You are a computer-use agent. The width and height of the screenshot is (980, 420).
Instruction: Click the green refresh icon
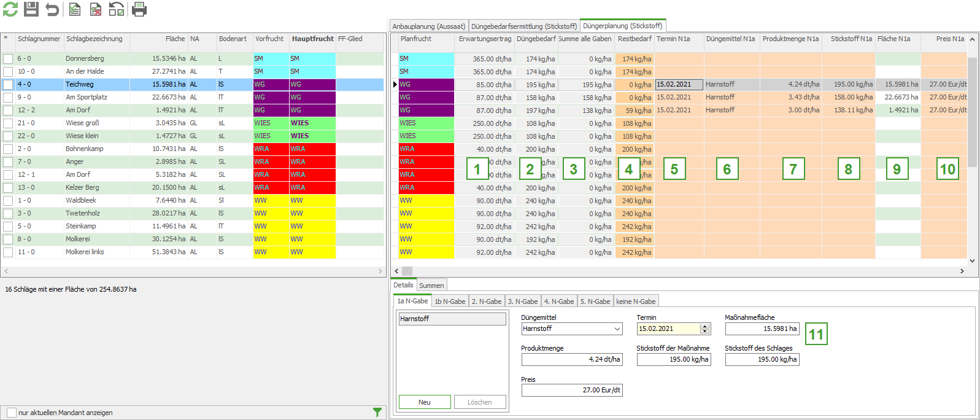[10, 9]
